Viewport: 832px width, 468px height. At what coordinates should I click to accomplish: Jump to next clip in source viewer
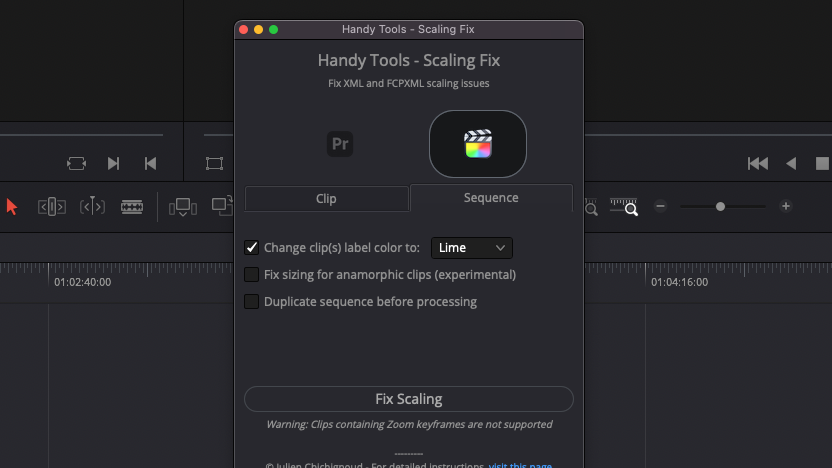coord(113,163)
